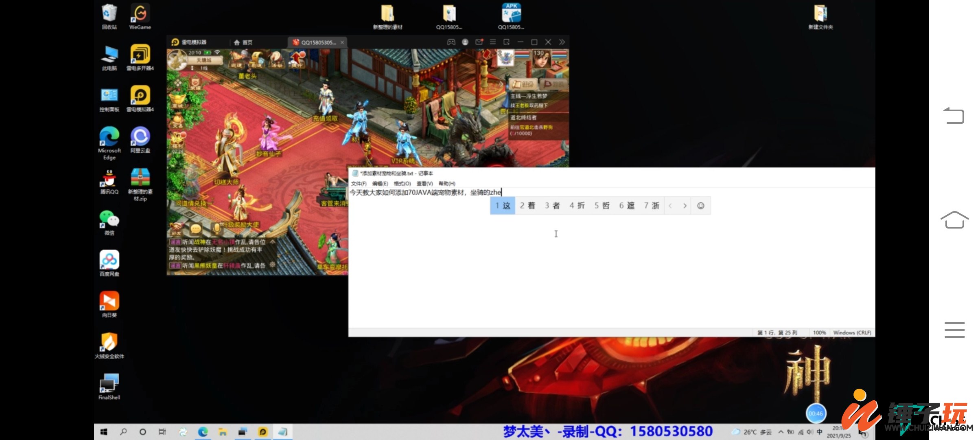Launch WeGame from the desktop

[x=140, y=17]
